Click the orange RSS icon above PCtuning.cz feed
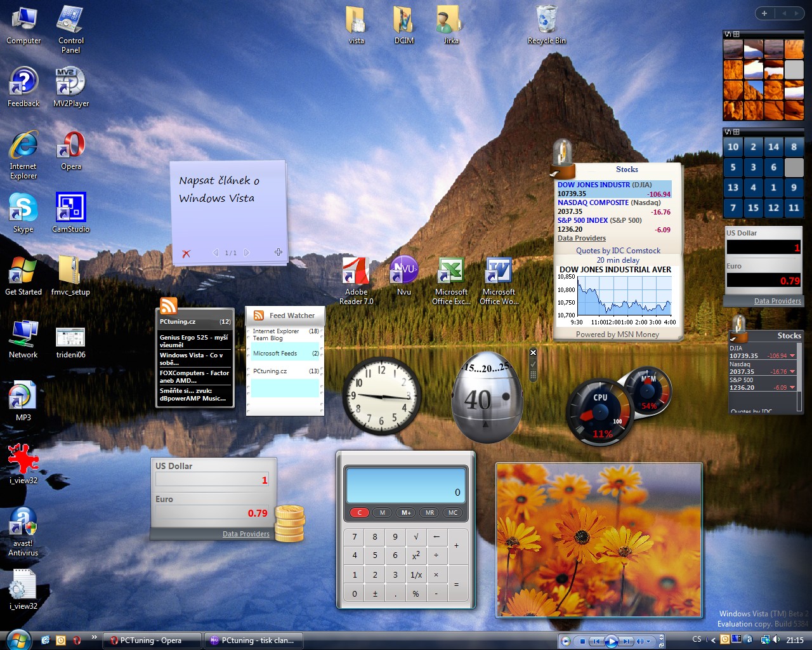This screenshot has width=812, height=650. pyautogui.click(x=168, y=305)
